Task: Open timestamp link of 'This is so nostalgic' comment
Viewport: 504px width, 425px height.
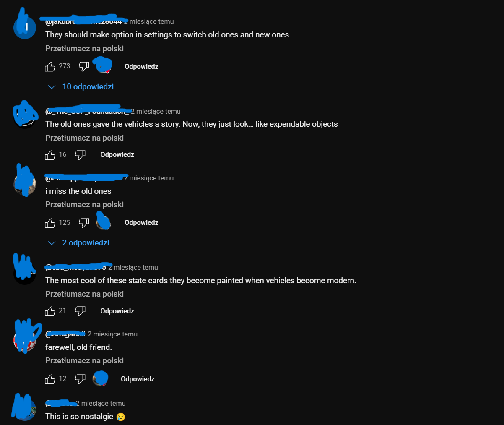Action: pos(103,403)
